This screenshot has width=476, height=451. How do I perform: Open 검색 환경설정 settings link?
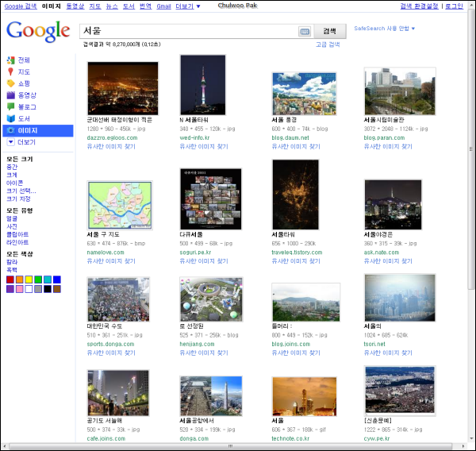pos(419,6)
